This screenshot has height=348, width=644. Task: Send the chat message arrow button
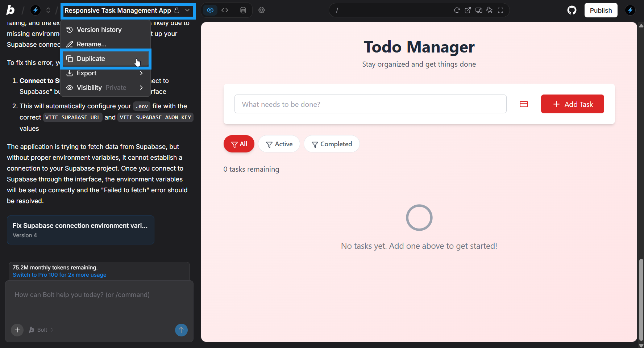coord(181,330)
